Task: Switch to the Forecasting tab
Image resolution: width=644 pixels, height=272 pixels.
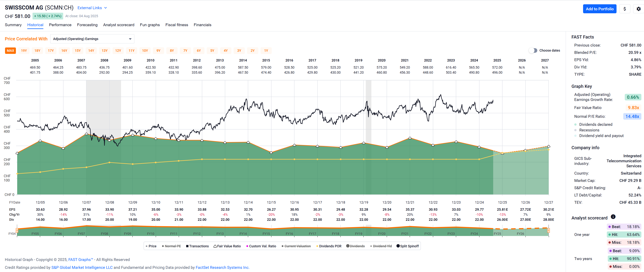Action: pyautogui.click(x=87, y=25)
